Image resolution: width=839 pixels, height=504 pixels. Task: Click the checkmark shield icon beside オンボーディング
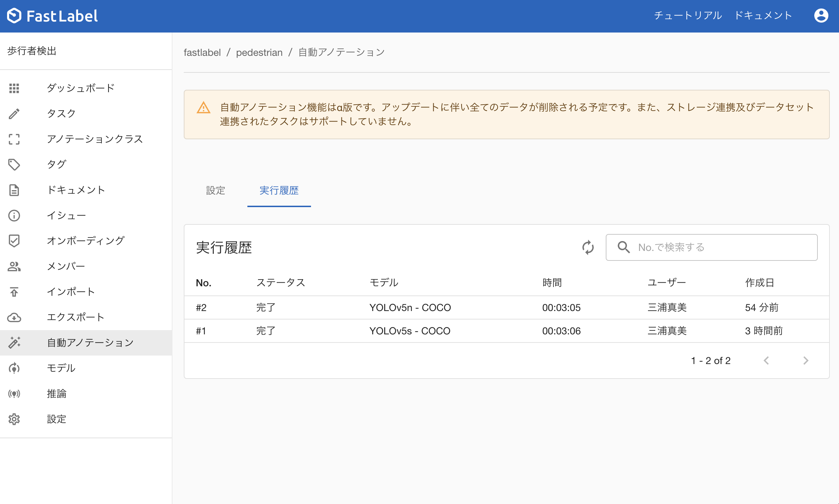[x=14, y=241]
